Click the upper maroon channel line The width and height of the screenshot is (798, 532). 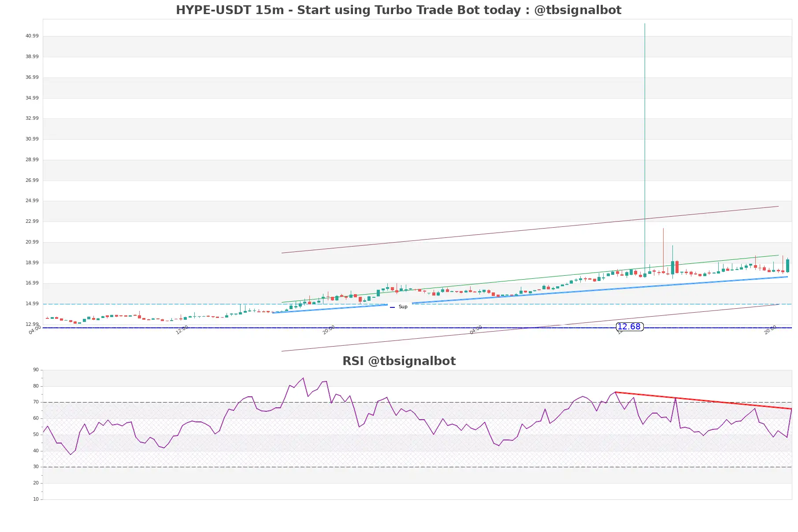click(x=530, y=229)
